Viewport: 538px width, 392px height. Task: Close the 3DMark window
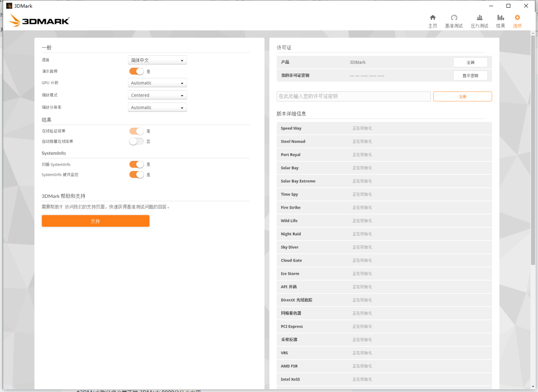(526, 6)
